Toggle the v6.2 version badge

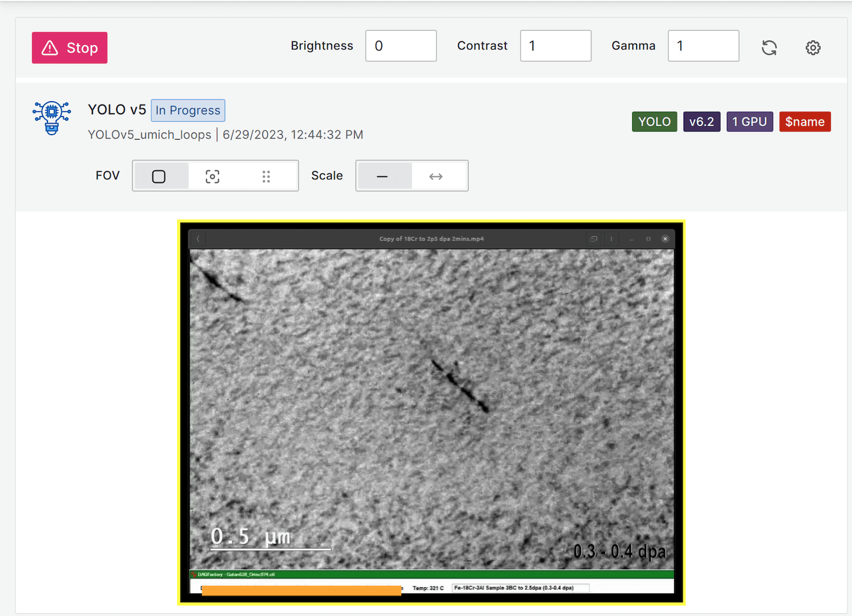coord(701,121)
